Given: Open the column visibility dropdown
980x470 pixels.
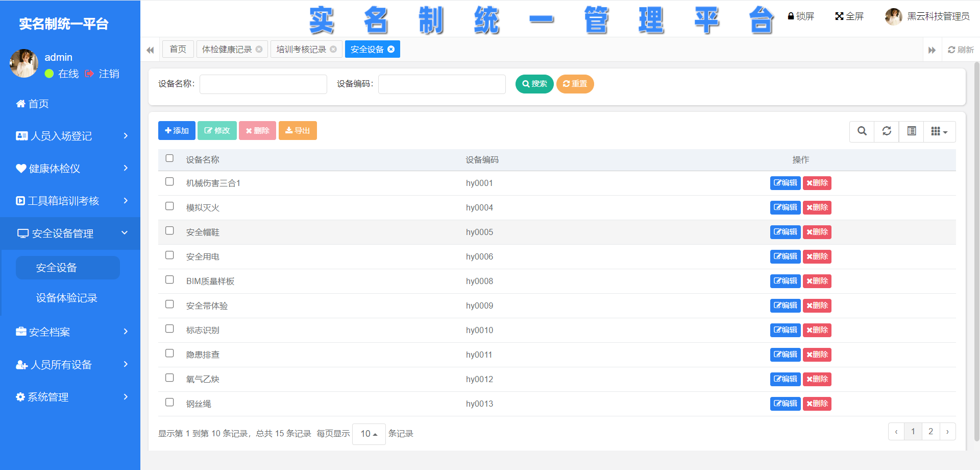Looking at the screenshot, I should click(939, 131).
